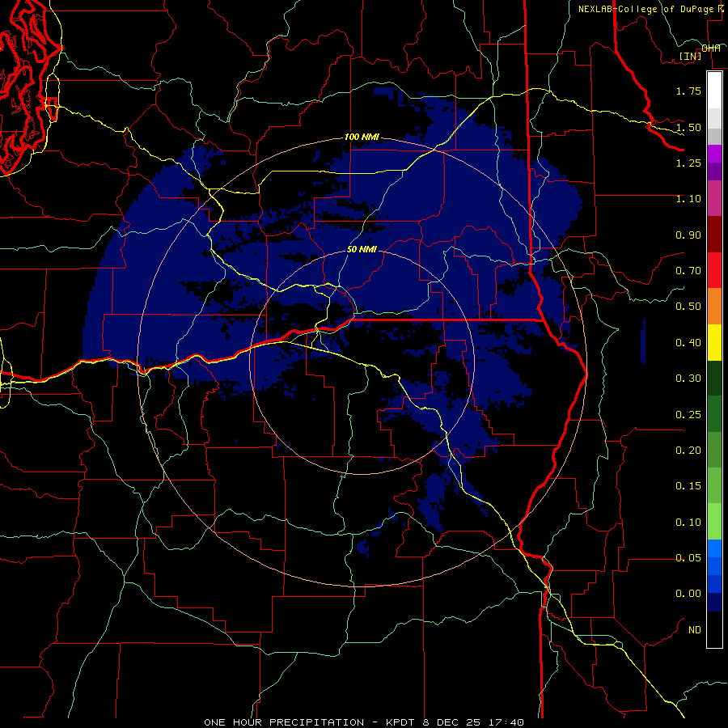Viewport: 728px width, 728px height.
Task: Click the 1.25 scale label
Action: click(688, 163)
